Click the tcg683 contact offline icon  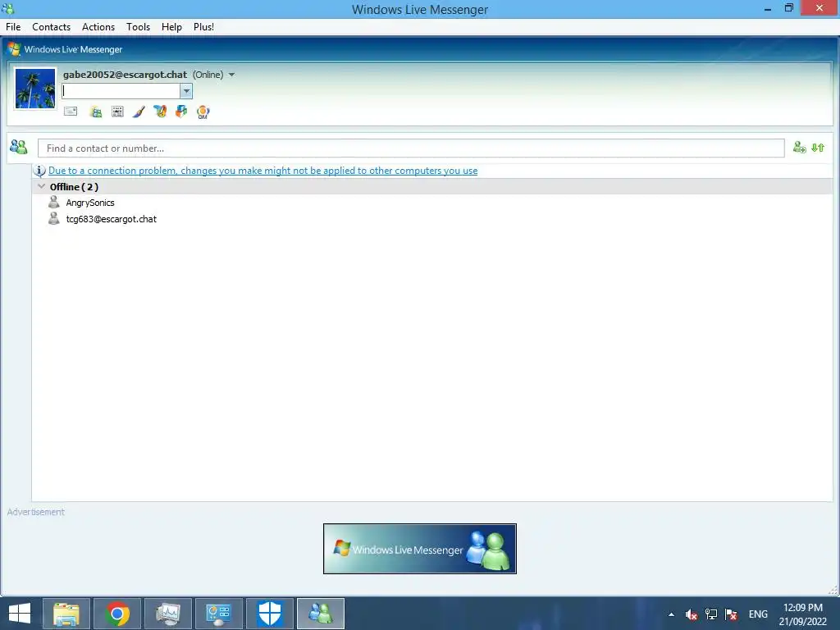tap(53, 218)
